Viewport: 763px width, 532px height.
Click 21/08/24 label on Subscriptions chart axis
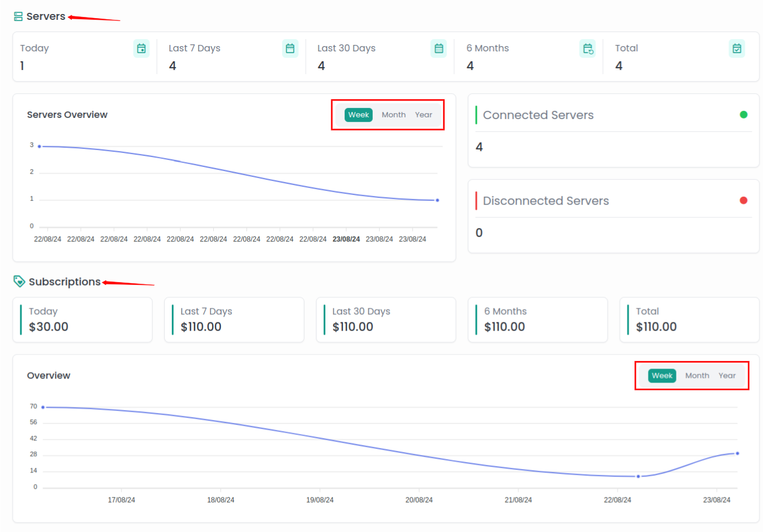coord(518,500)
